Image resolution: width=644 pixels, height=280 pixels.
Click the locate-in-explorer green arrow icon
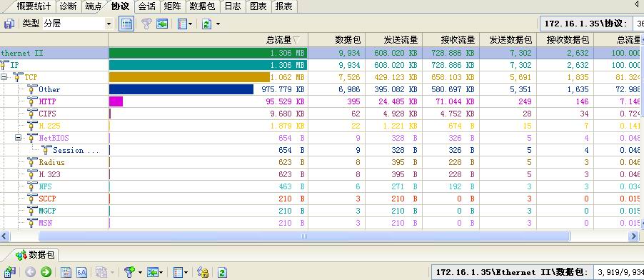(x=162, y=24)
